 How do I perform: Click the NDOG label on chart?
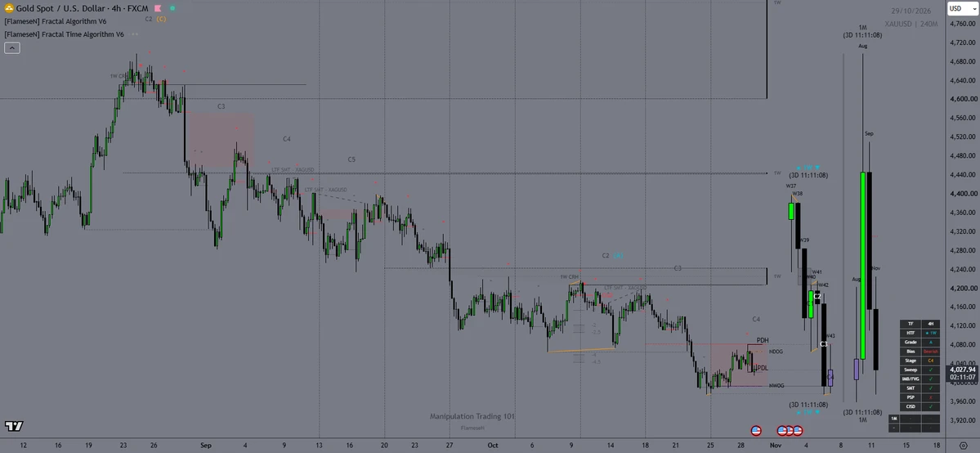(776, 352)
